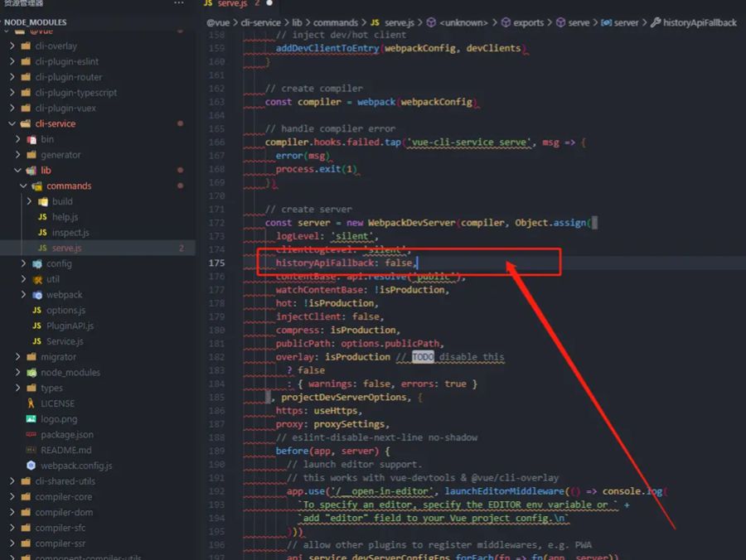Collapse the commands folder

pyautogui.click(x=24, y=186)
